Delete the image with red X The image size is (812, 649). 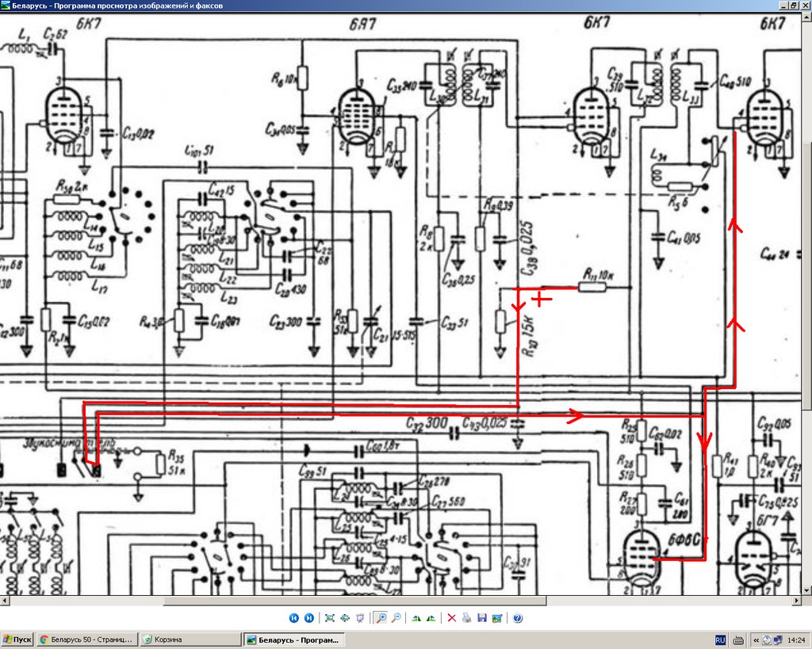[x=451, y=618]
